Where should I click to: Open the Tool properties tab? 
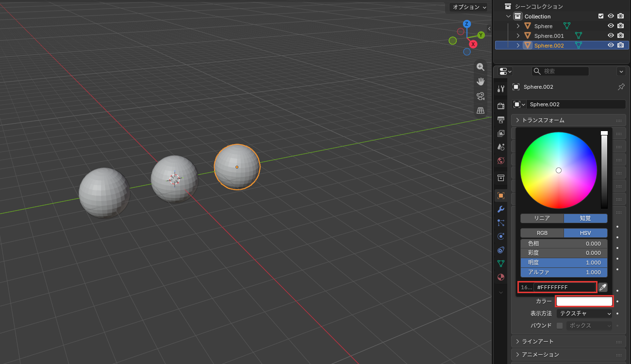(501, 88)
